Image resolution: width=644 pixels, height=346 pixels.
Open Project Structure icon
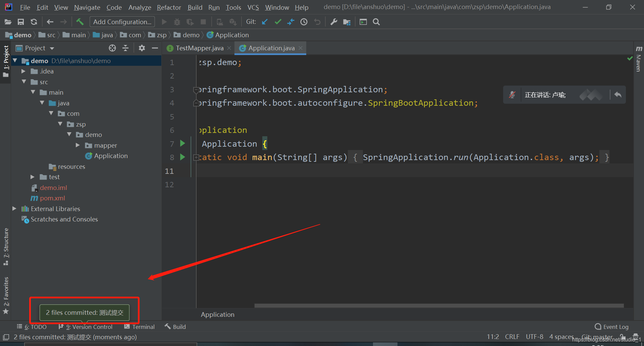(347, 22)
